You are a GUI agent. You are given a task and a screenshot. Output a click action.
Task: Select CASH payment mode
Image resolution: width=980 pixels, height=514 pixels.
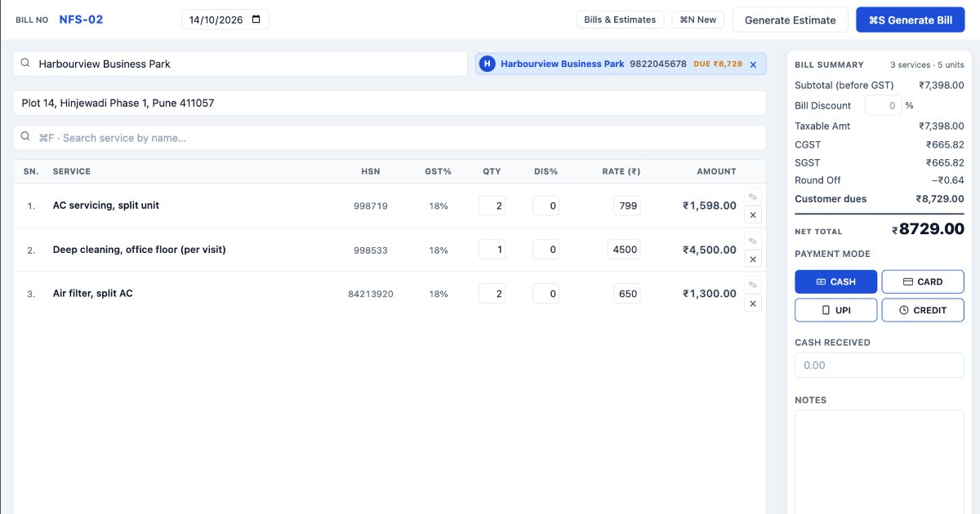point(835,281)
